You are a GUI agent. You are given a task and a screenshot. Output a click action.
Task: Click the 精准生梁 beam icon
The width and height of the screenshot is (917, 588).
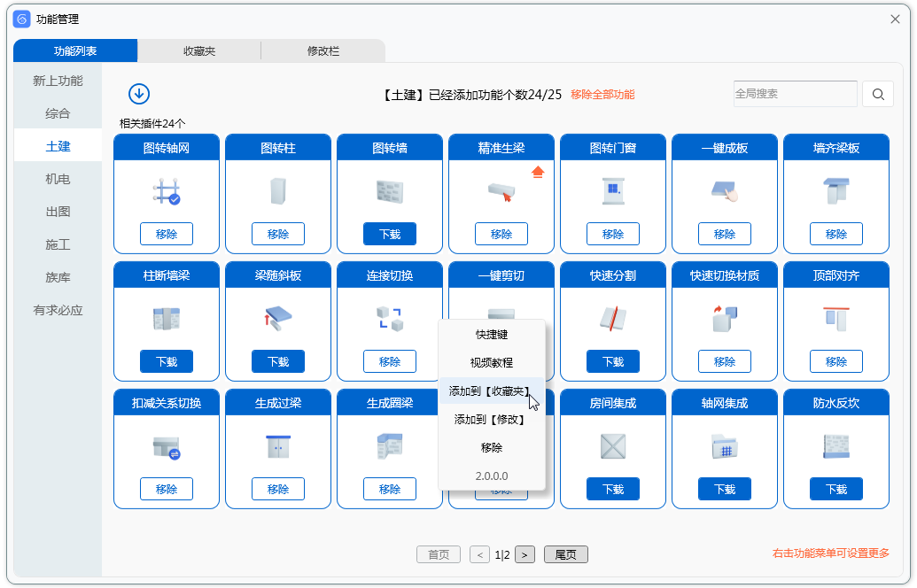pos(501,191)
